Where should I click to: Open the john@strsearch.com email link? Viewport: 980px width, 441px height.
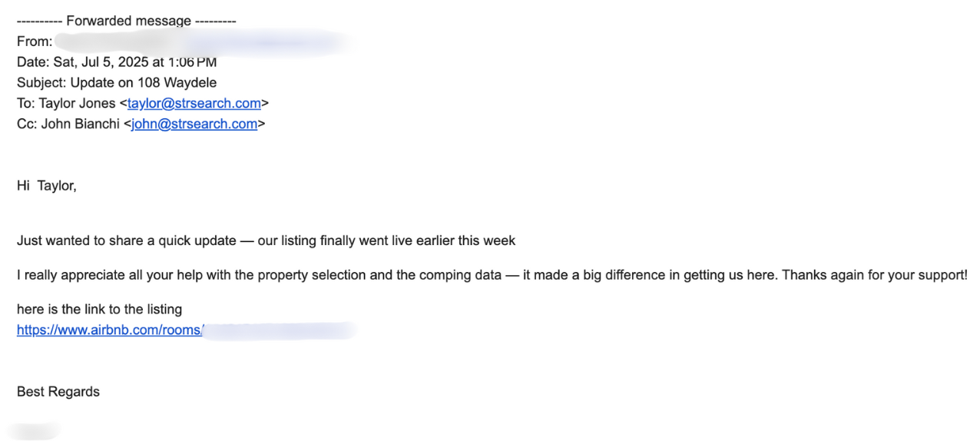click(x=194, y=124)
